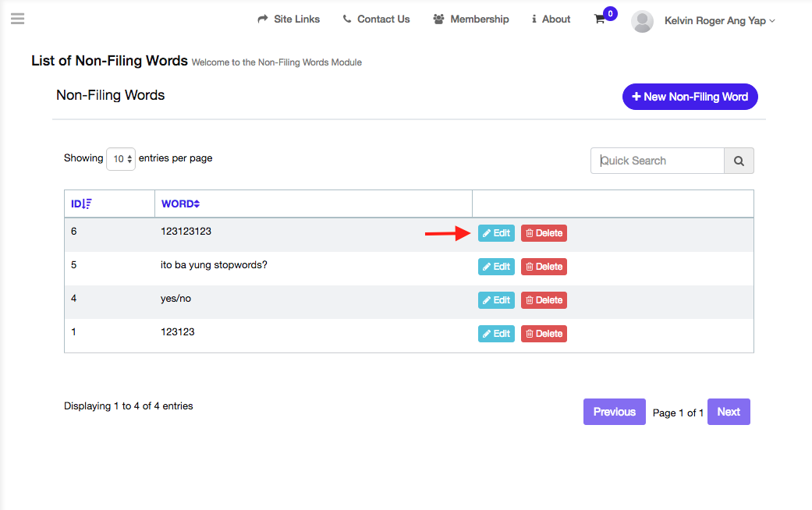
Task: Open Contact Us page
Action: [376, 19]
